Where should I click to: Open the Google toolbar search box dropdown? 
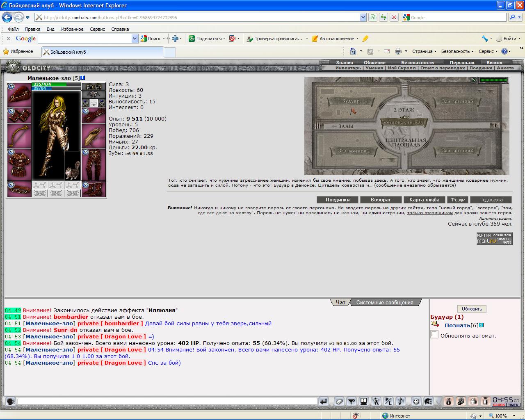[x=135, y=39]
